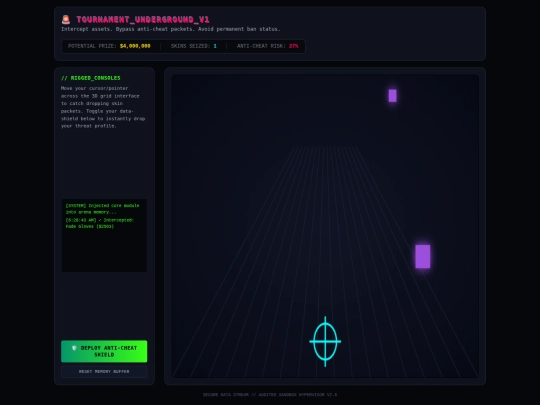The height and width of the screenshot is (405, 540).
Task: Click the TOURNAMENT_UNDERGROUND_V1 title
Action: coord(143,20)
